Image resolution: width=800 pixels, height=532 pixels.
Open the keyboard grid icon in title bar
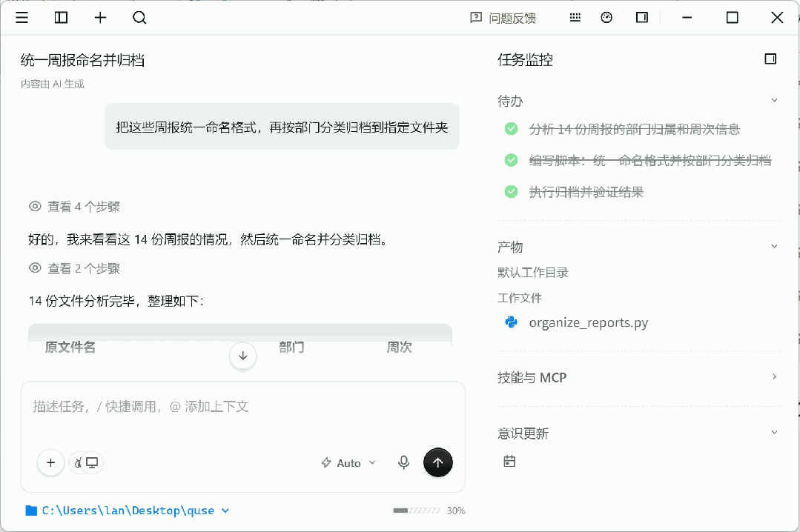click(575, 18)
